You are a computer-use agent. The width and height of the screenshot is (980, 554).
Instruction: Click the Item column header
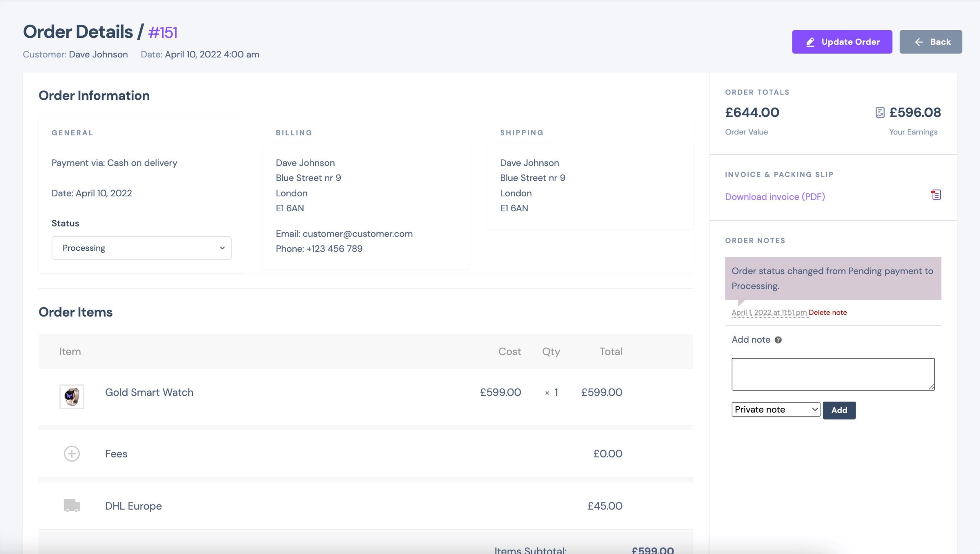tap(70, 351)
